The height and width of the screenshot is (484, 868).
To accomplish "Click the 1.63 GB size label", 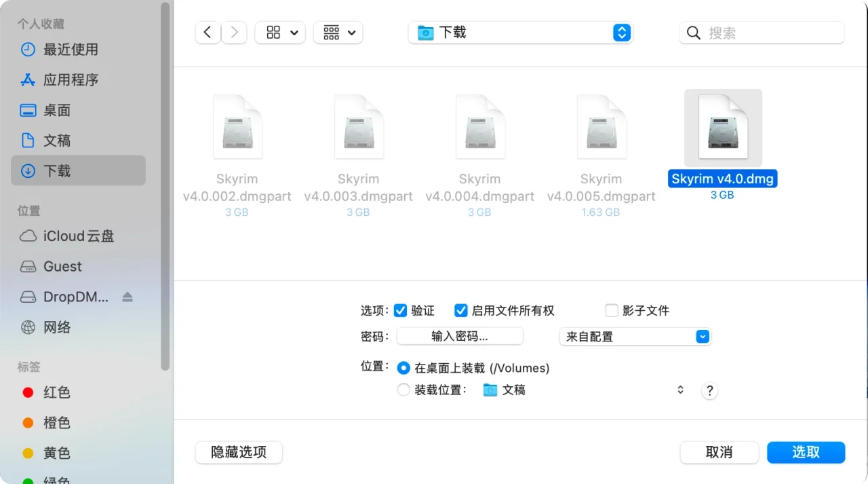I will (x=601, y=212).
